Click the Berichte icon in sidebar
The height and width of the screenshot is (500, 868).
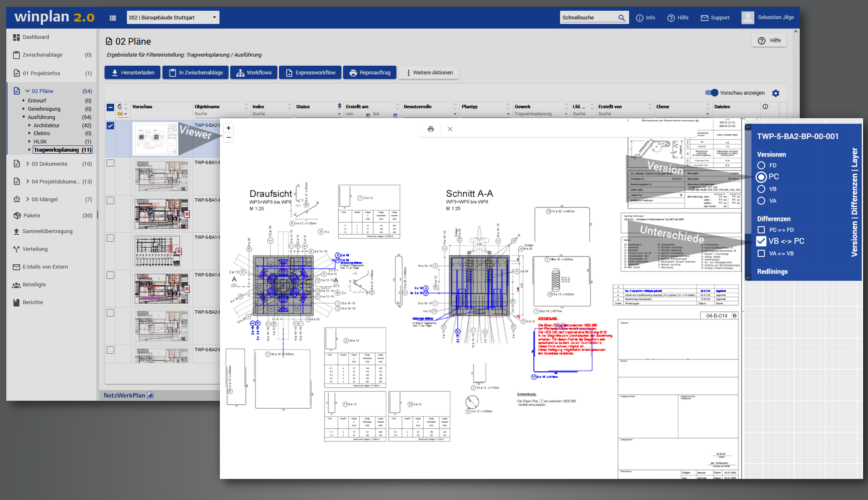[x=17, y=302]
